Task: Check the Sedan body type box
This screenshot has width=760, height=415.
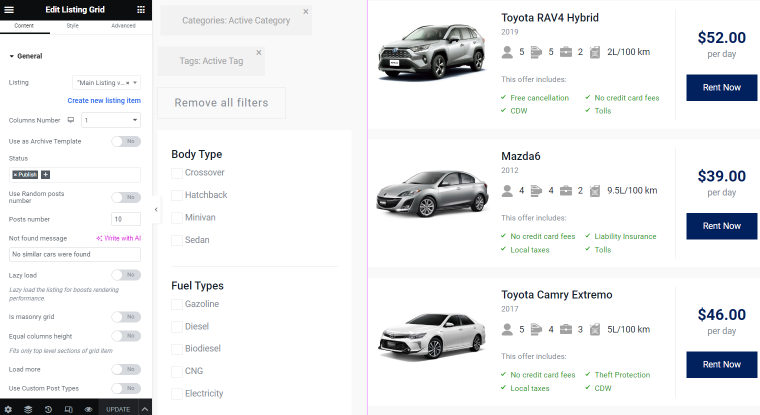Action: point(177,240)
